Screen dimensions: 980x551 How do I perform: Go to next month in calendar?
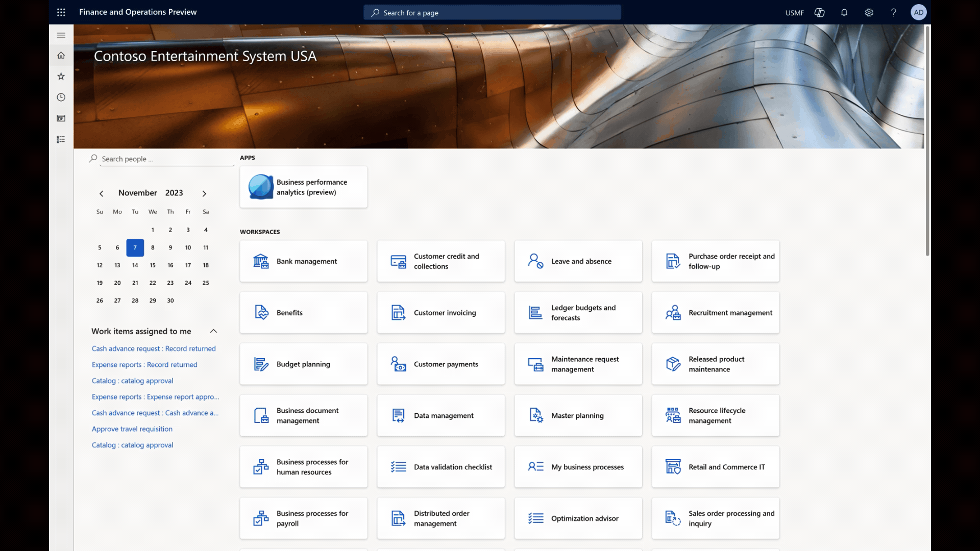pyautogui.click(x=204, y=193)
